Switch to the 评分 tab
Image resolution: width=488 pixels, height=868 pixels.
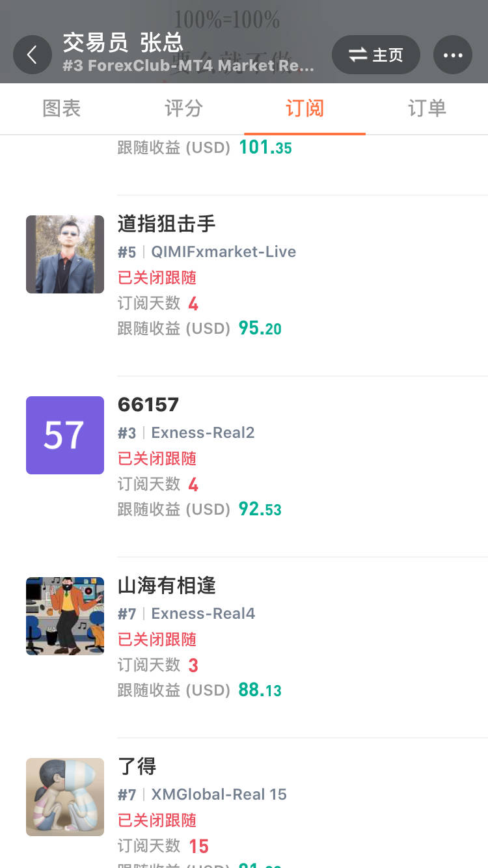coord(183,108)
